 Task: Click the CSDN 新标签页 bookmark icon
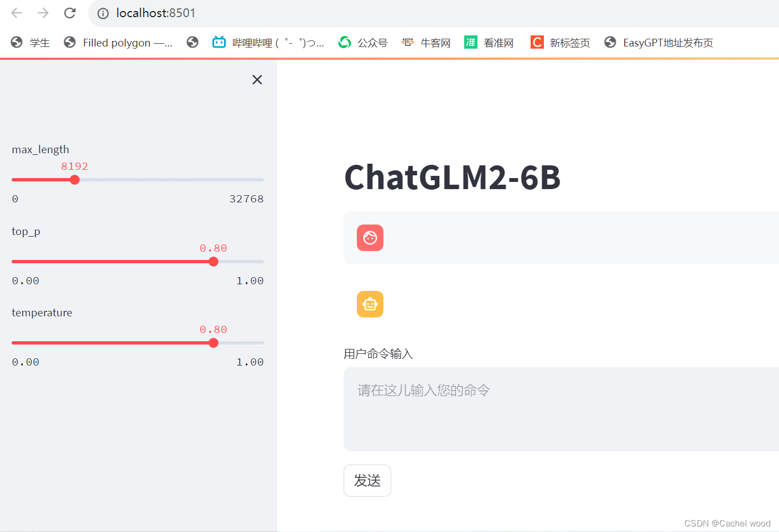click(x=536, y=42)
